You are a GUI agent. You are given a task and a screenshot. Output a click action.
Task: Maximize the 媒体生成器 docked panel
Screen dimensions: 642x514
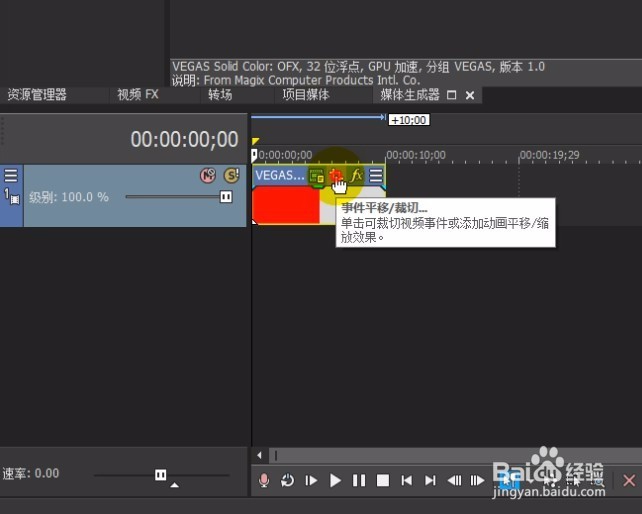(x=451, y=95)
